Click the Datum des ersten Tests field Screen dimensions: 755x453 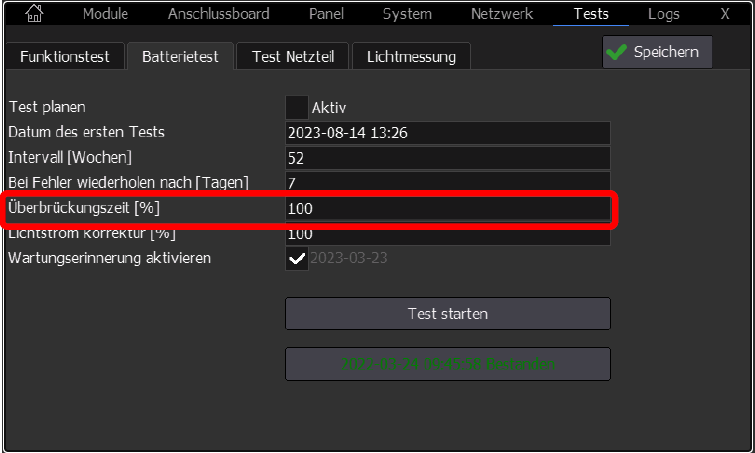(447, 133)
